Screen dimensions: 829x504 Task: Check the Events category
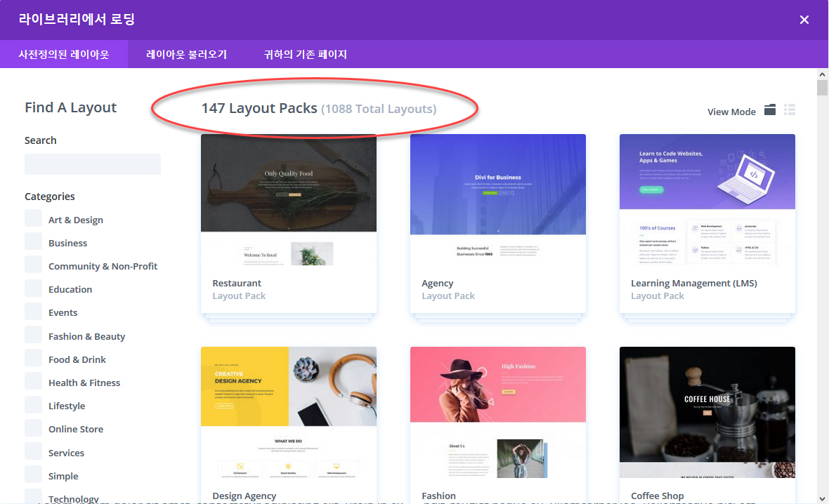click(x=33, y=311)
